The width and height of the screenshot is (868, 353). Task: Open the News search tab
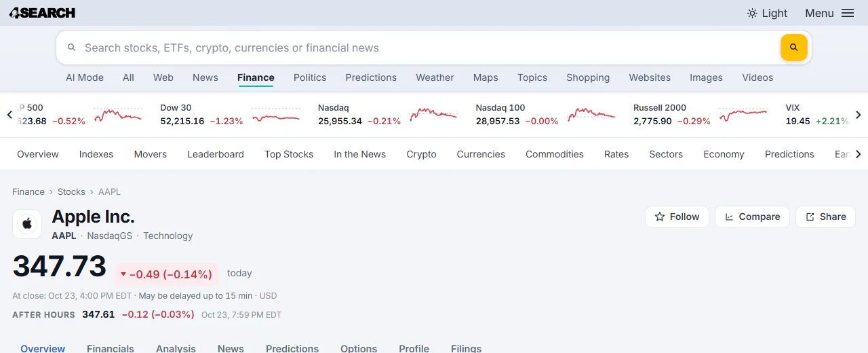205,77
